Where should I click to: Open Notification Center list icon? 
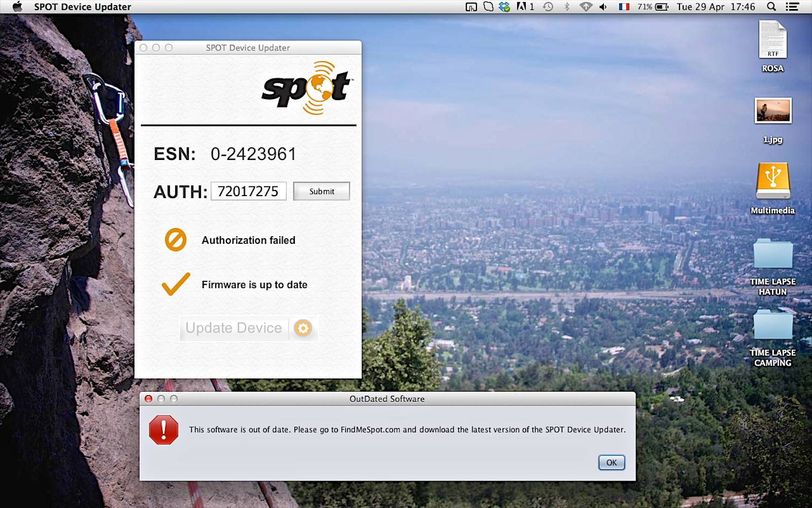point(792,7)
